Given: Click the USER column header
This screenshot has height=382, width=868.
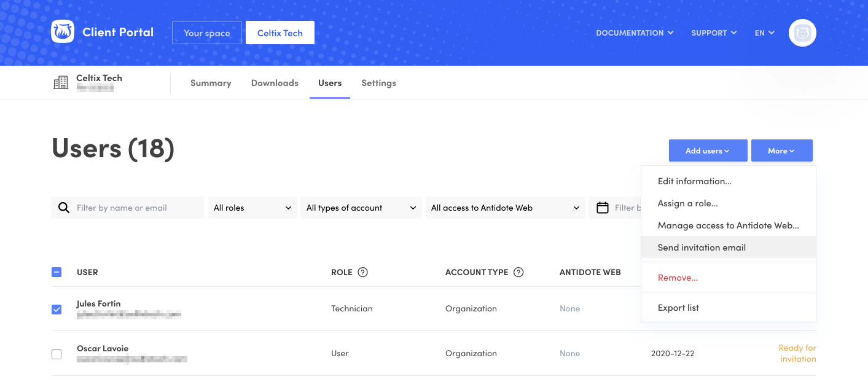Looking at the screenshot, I should [x=87, y=272].
